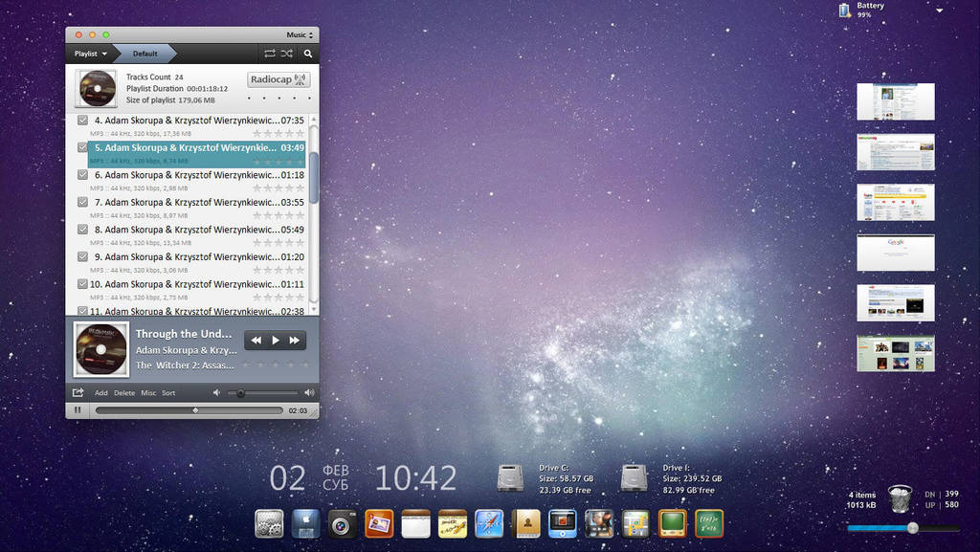Open the green chalkboard Grapher icon
The width and height of the screenshot is (980, 552).
[x=709, y=524]
